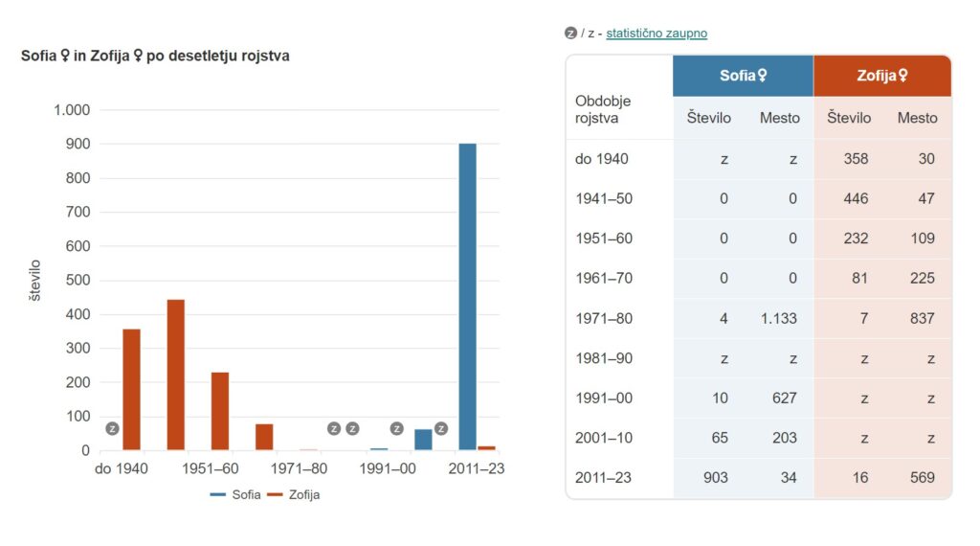The height and width of the screenshot is (546, 980).
Task: Click the z marker at do 1940
Action: 112,428
